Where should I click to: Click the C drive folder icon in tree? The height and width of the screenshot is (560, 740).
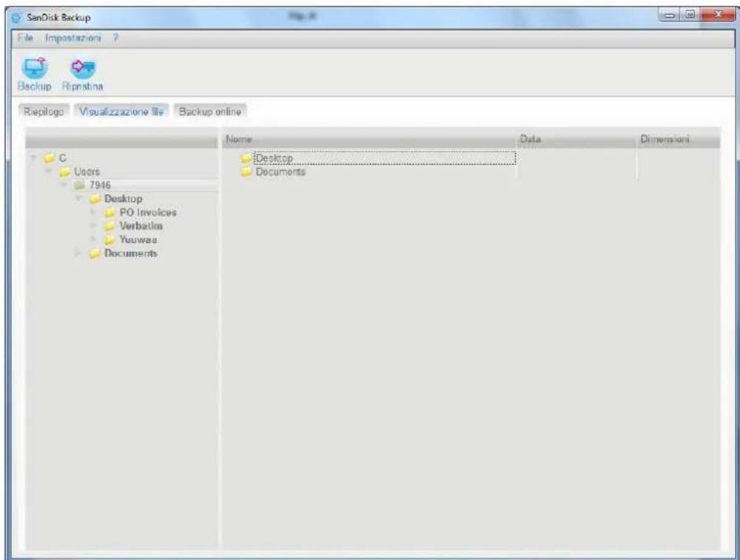(x=49, y=158)
